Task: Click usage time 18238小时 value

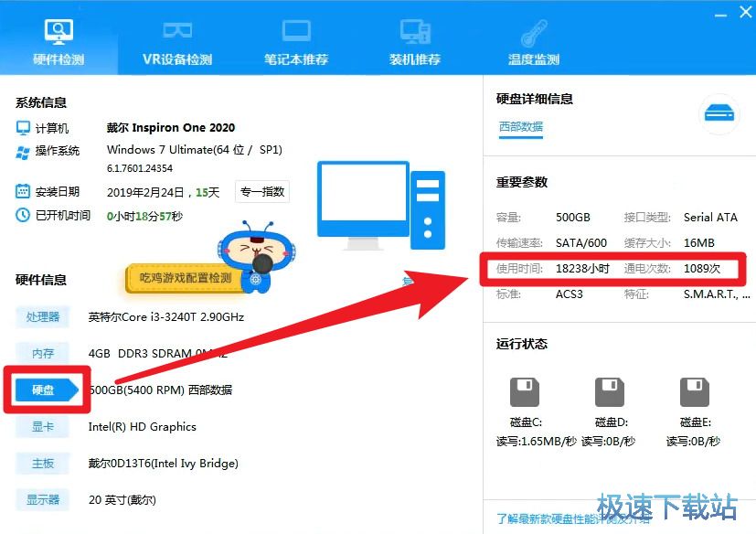Action: pyautogui.click(x=582, y=269)
